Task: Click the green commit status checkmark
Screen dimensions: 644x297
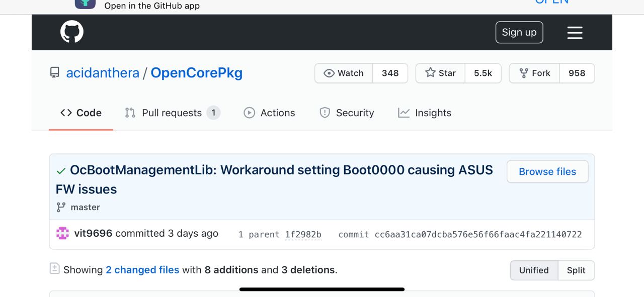Action: pyautogui.click(x=61, y=171)
